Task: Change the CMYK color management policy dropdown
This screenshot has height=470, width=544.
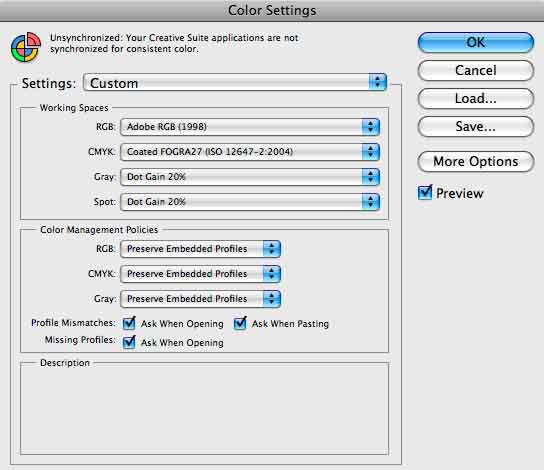Action: [x=200, y=274]
